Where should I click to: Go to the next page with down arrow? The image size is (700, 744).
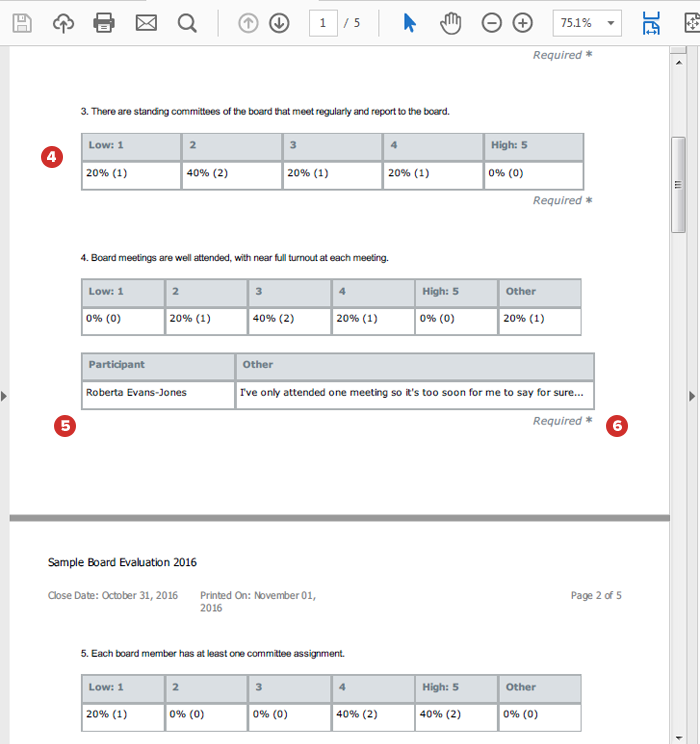[279, 23]
